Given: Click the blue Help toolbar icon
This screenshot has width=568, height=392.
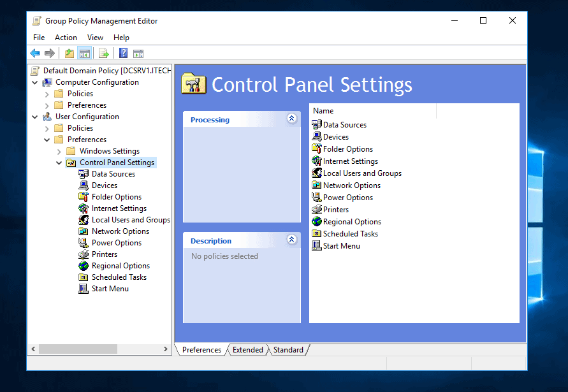Looking at the screenshot, I should 124,54.
